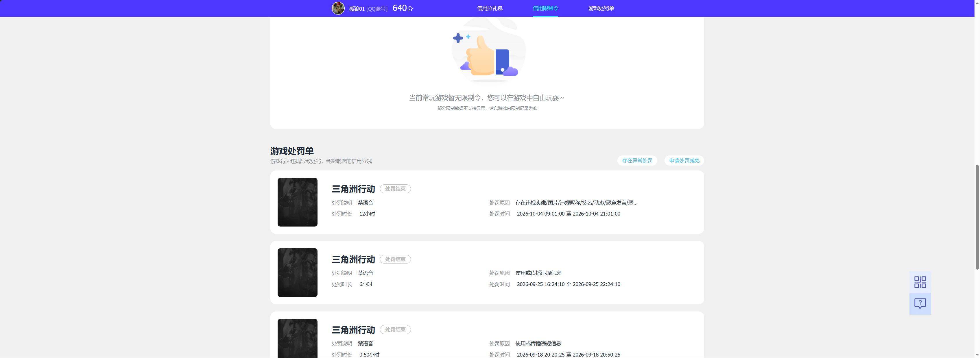Click time range 2026-10-04 09:01:00 text
Viewport: 980px width, 358px height.
pos(569,214)
